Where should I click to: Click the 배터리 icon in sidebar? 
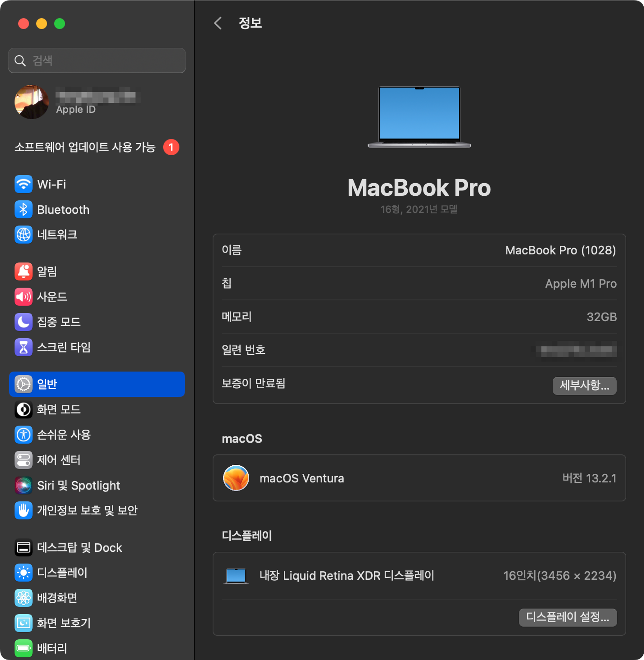23,648
